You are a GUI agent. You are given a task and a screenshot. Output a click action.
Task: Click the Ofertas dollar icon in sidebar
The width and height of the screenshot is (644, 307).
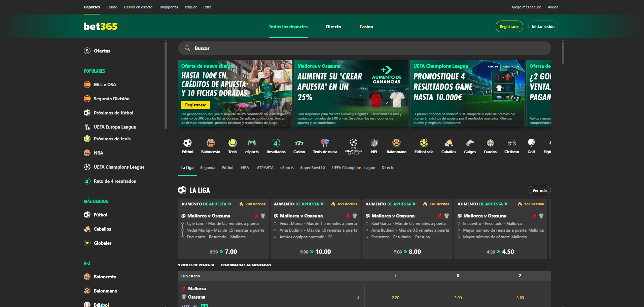click(87, 51)
